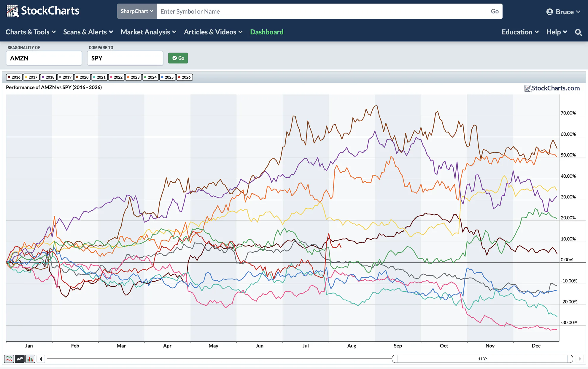Click the Enter Symbol or Name field
This screenshot has height=369, width=588.
[322, 11]
